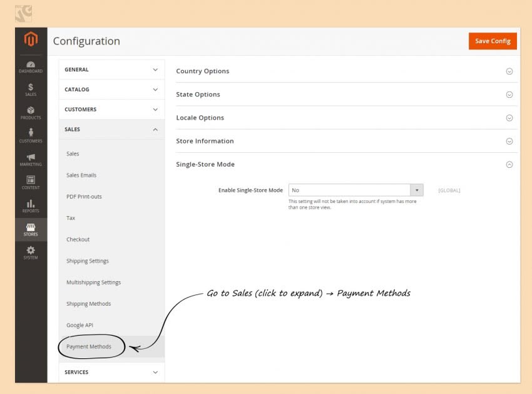Open the Reports sidebar section
The image size is (532, 394).
[x=30, y=206]
